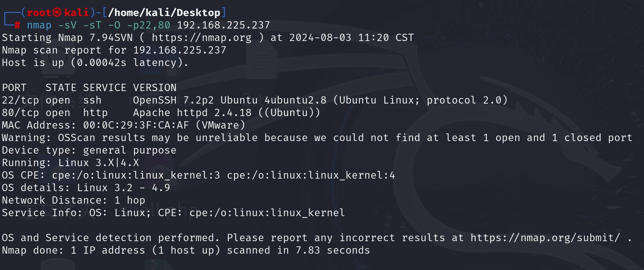Click the cpe:/o:linux:linux_kernel:4 text

tap(311, 175)
